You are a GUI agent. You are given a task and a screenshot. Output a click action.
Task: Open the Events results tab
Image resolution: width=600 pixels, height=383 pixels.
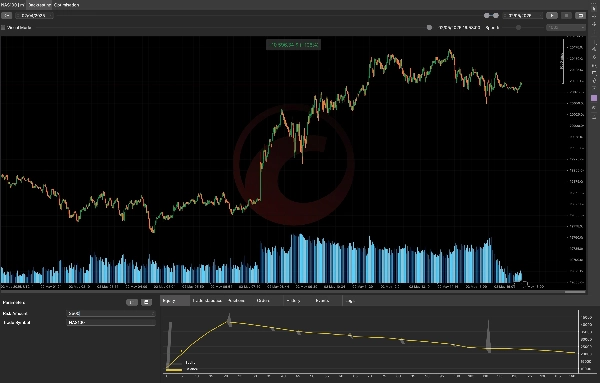pos(322,301)
